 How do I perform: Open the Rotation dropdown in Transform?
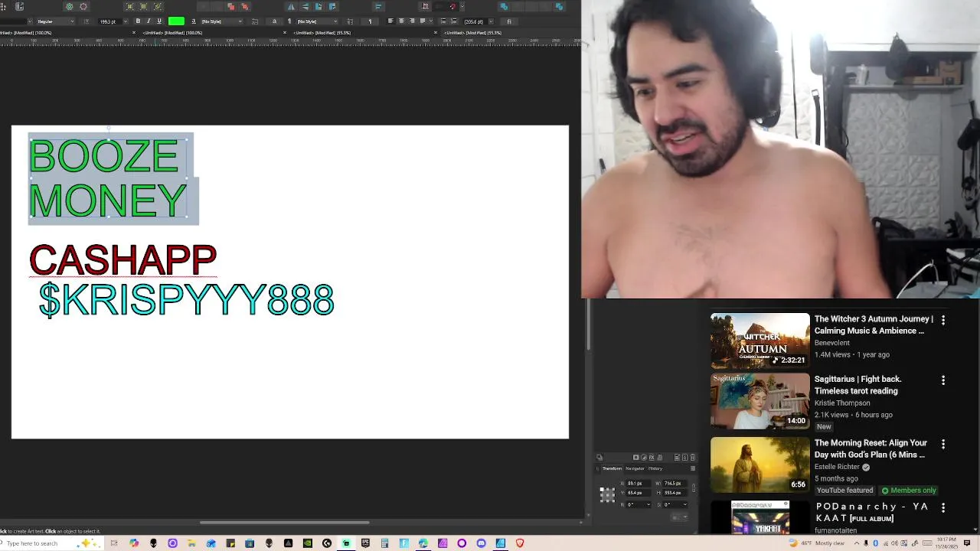[648, 504]
